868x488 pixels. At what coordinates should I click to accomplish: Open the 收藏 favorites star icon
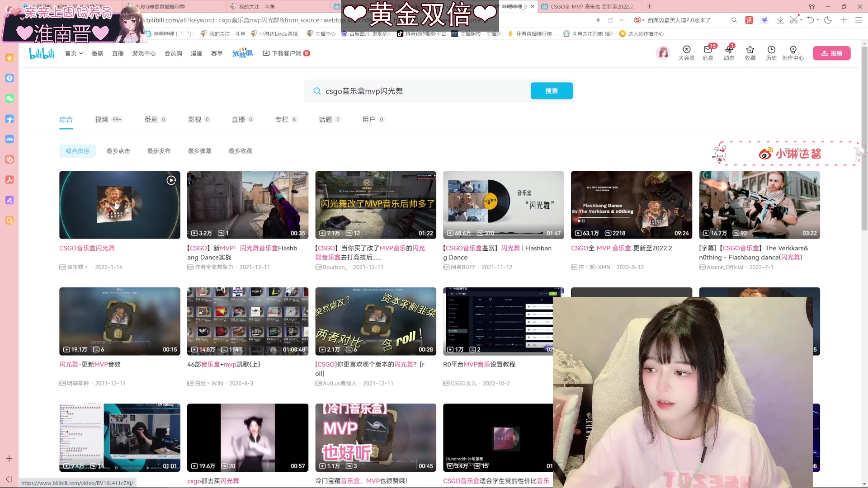pyautogui.click(x=750, y=53)
